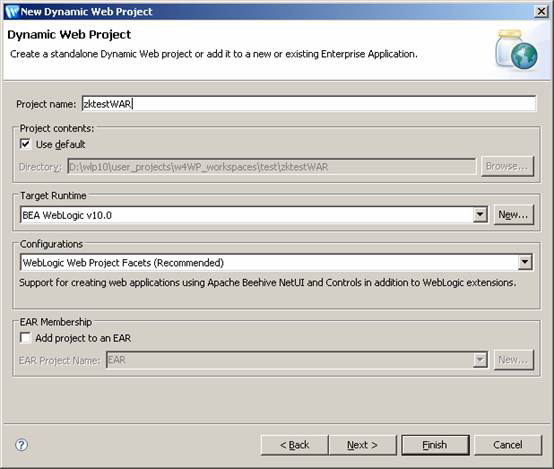Image resolution: width=554 pixels, height=469 pixels.
Task: Click the help question mark icon
Action: pos(22,445)
